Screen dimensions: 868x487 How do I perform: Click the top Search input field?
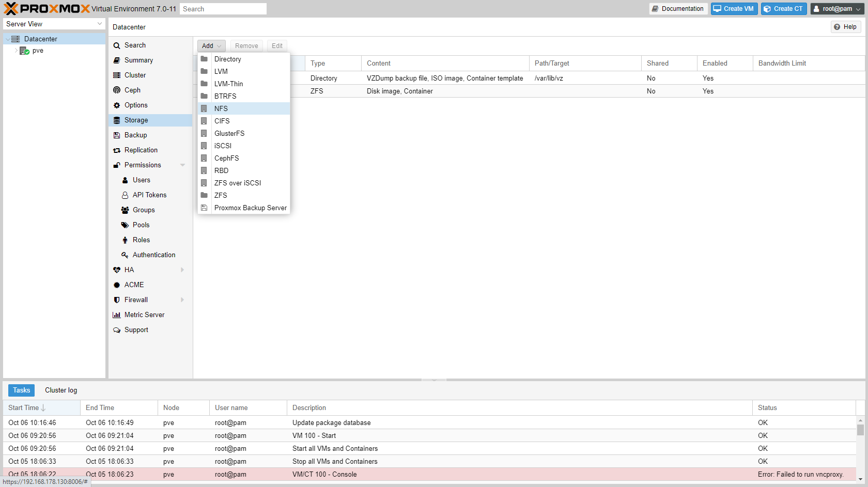[x=223, y=9]
